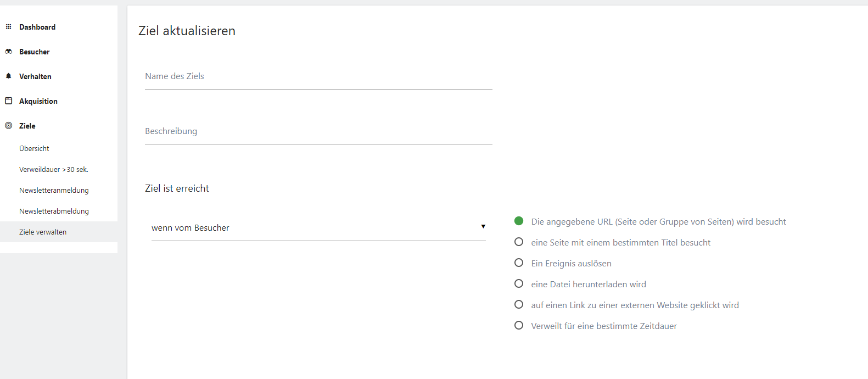Click the Akquisition window icon
The image size is (868, 379).
coord(8,101)
